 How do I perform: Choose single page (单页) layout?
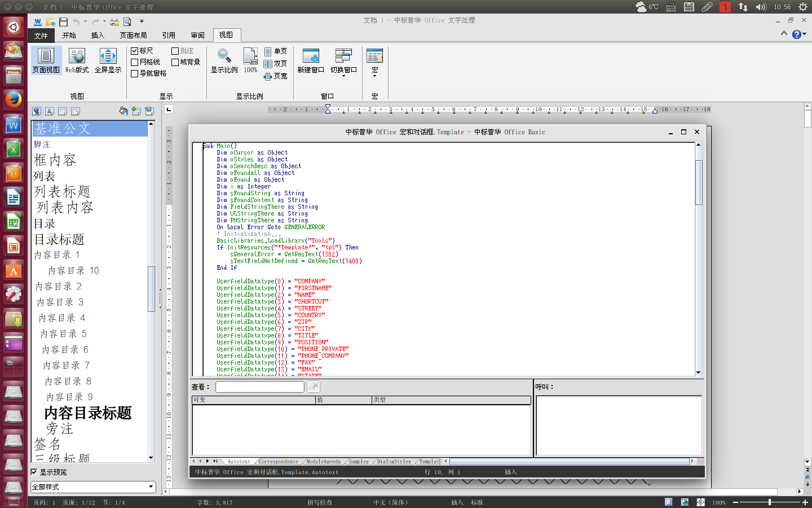(x=275, y=51)
